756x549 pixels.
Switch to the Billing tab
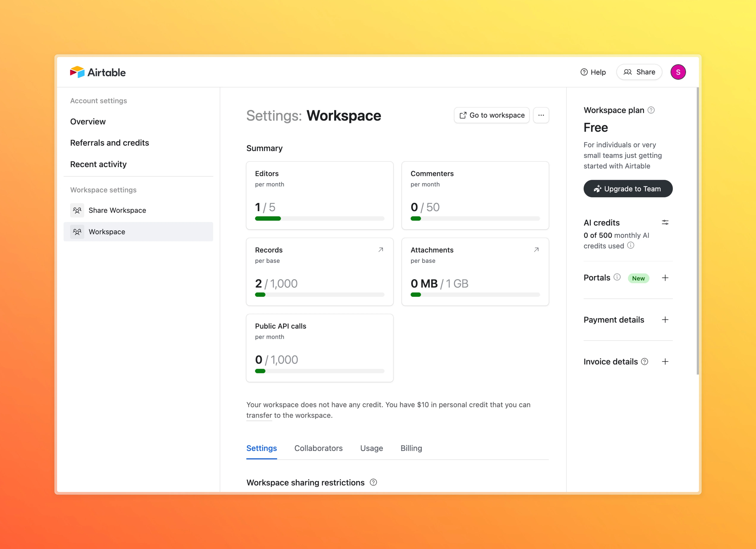pos(411,448)
